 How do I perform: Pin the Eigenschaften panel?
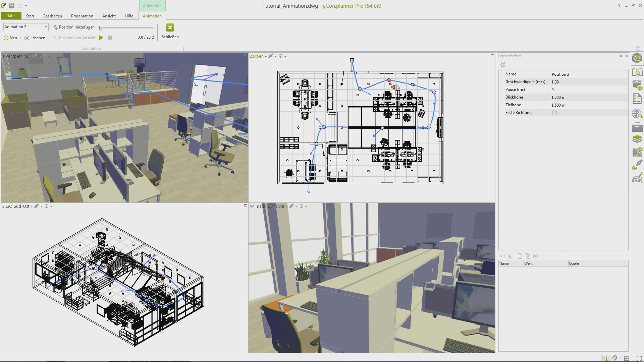(621, 56)
